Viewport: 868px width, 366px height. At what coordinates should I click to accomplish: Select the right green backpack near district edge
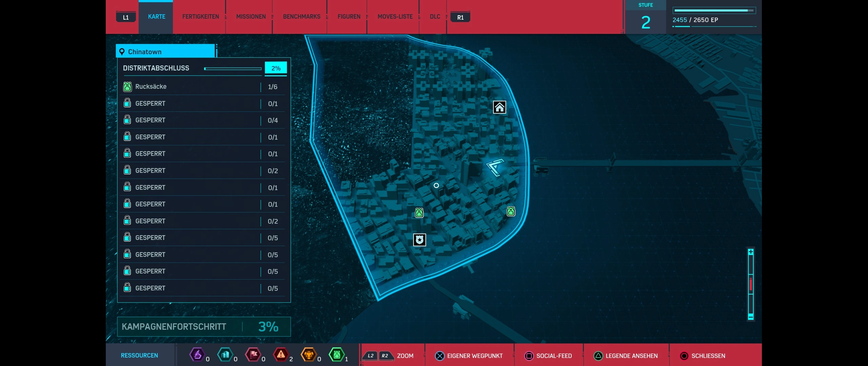coord(511,211)
